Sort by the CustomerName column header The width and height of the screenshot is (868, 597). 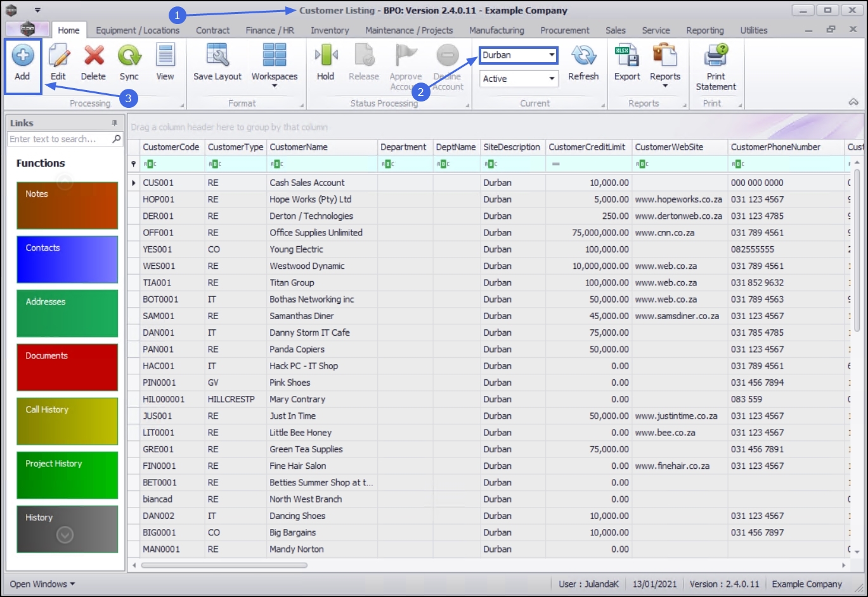(x=321, y=147)
